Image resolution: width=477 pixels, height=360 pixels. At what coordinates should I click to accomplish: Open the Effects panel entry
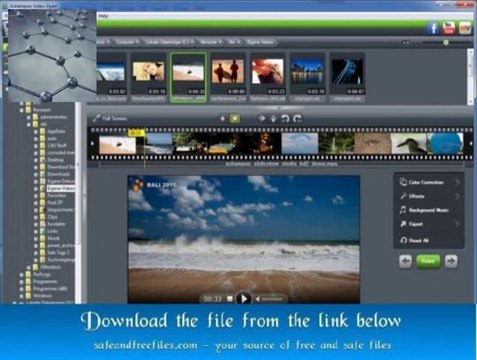pyautogui.click(x=416, y=196)
